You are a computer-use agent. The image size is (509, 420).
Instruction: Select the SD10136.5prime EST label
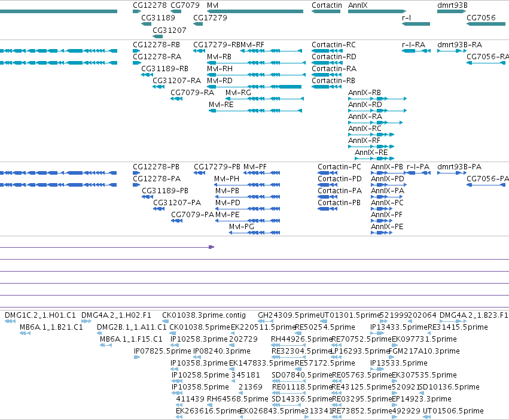tap(449, 387)
